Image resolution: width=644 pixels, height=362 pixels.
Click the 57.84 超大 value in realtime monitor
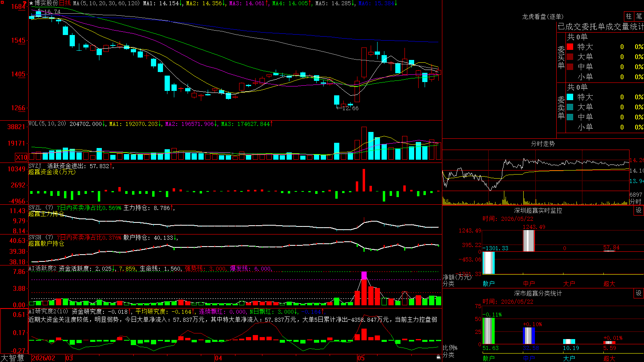(611, 248)
